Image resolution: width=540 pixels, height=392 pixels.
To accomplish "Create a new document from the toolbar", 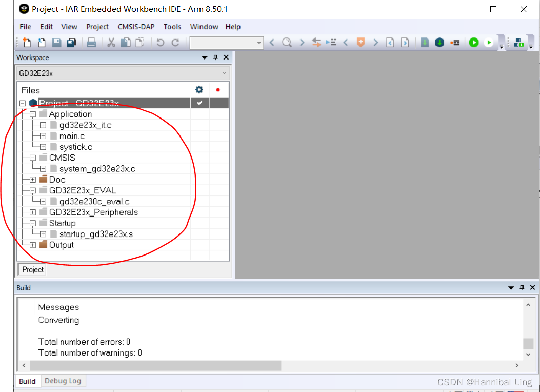I will [27, 43].
